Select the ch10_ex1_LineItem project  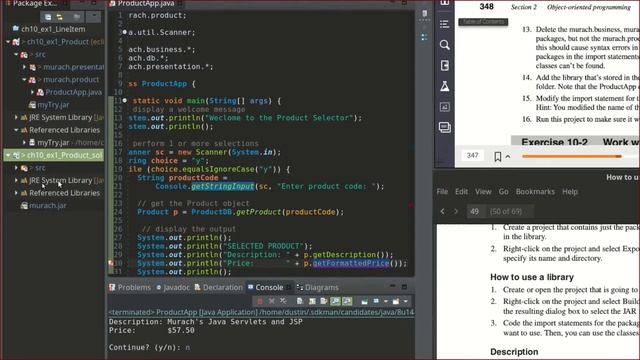tap(49, 29)
